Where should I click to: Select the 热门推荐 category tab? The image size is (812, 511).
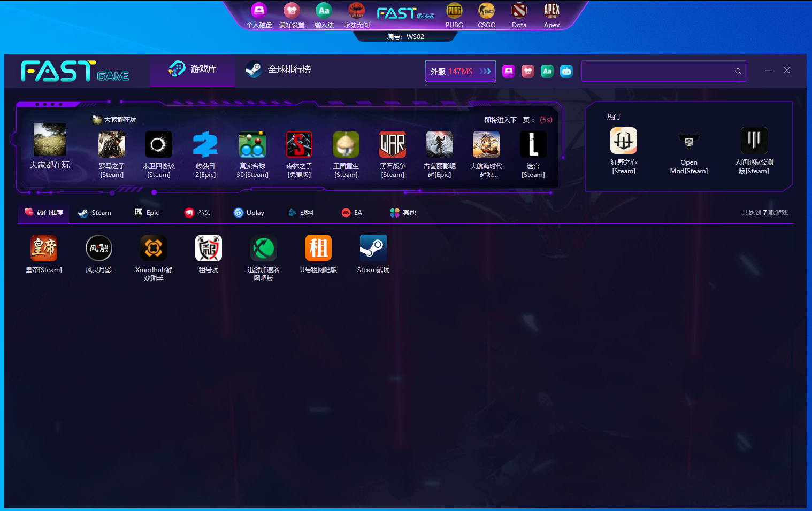point(44,213)
